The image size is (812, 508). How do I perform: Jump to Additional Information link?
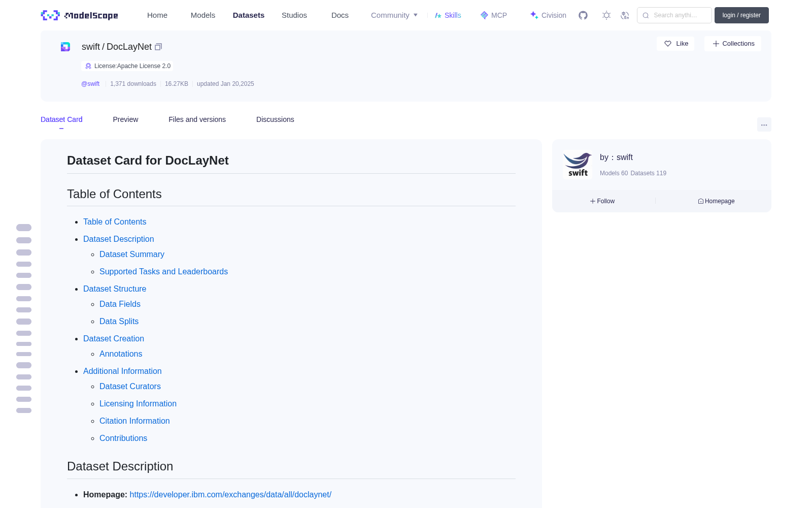(122, 371)
